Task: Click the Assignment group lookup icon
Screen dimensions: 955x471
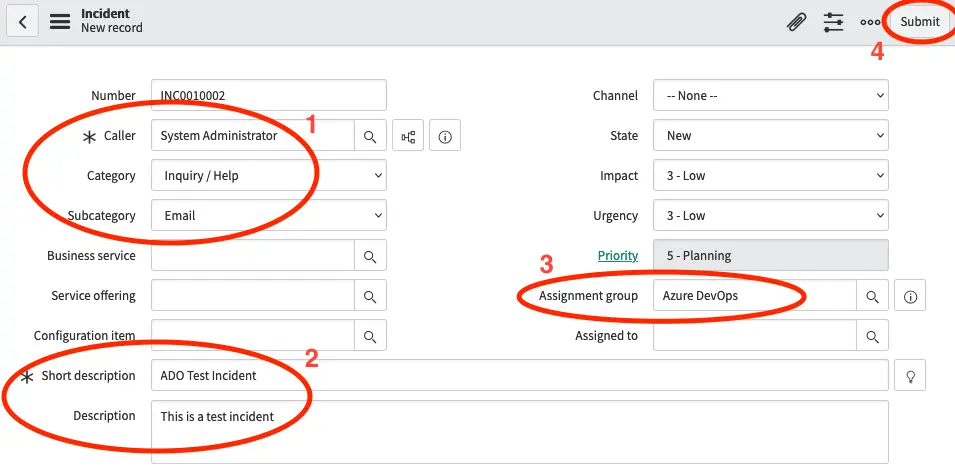Action: (872, 296)
